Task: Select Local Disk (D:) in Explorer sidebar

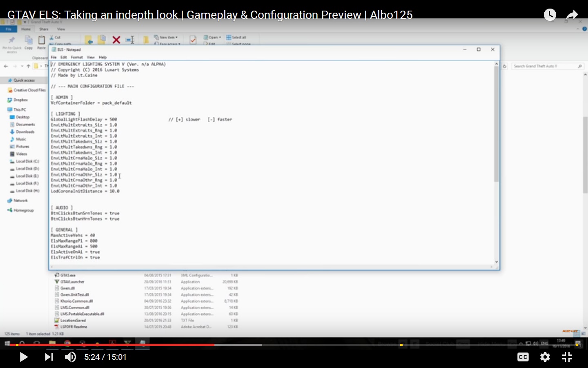Action: point(25,168)
